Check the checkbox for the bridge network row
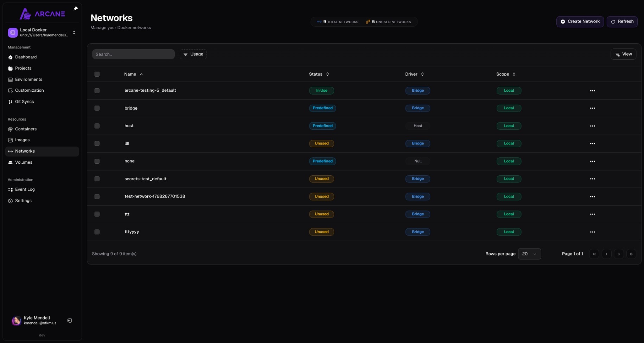644x343 pixels. click(x=97, y=108)
